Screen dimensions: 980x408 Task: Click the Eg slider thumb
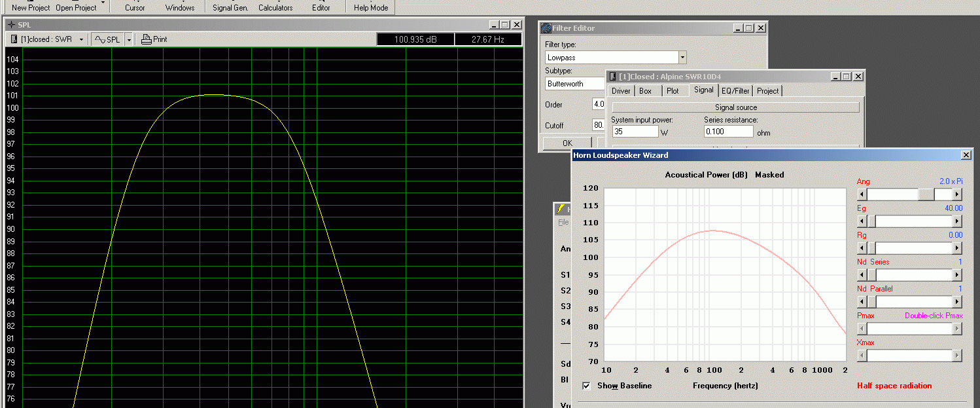click(871, 221)
